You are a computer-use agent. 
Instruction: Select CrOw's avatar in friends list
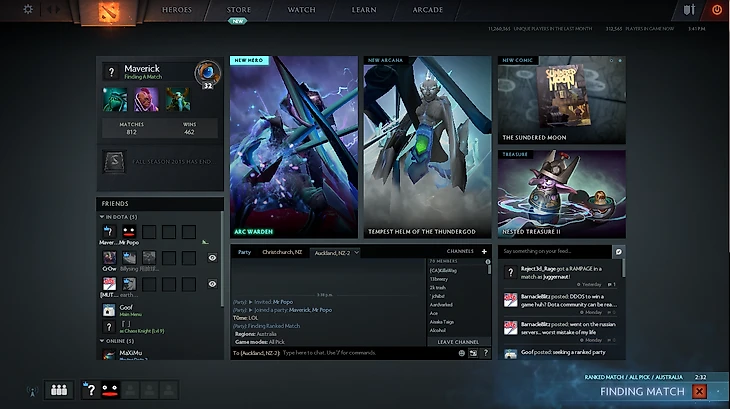click(109, 257)
